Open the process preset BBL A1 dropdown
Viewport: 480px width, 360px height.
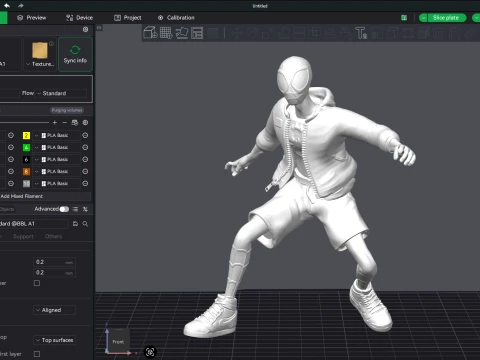(x=34, y=224)
